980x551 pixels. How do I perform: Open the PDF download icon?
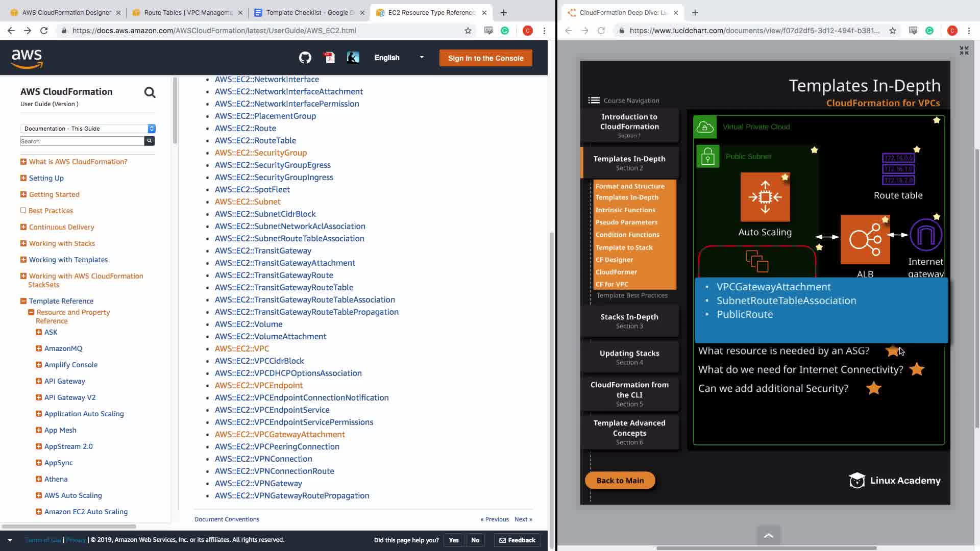(x=329, y=58)
